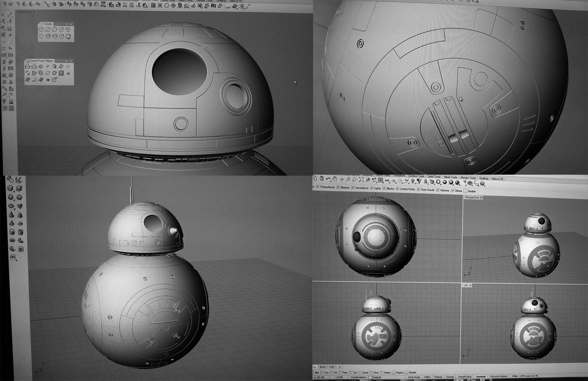The height and width of the screenshot is (381, 588).
Task: Toggle Ortho mode in status bar
Action: [x=427, y=377]
